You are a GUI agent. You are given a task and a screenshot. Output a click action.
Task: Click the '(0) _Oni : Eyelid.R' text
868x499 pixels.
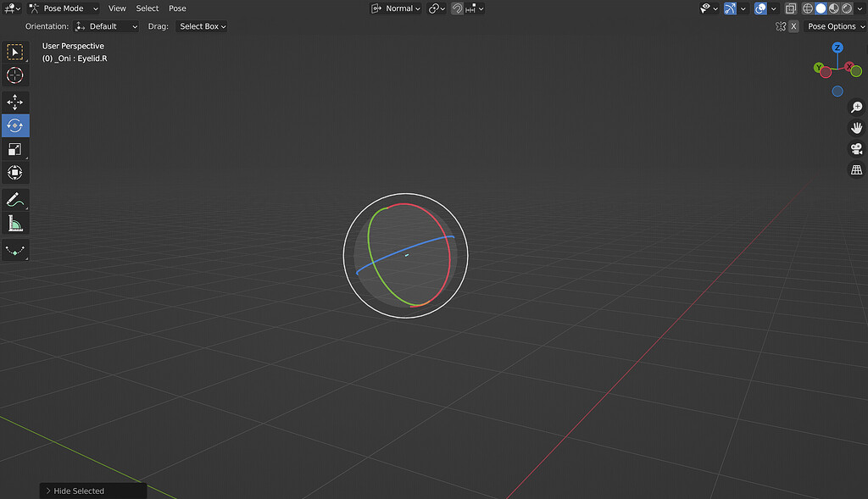pos(75,58)
